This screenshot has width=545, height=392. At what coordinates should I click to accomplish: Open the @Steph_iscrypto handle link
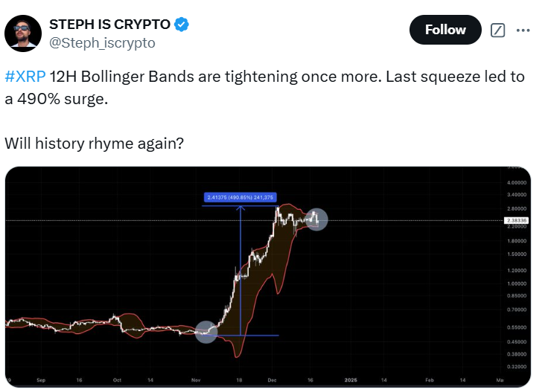102,43
